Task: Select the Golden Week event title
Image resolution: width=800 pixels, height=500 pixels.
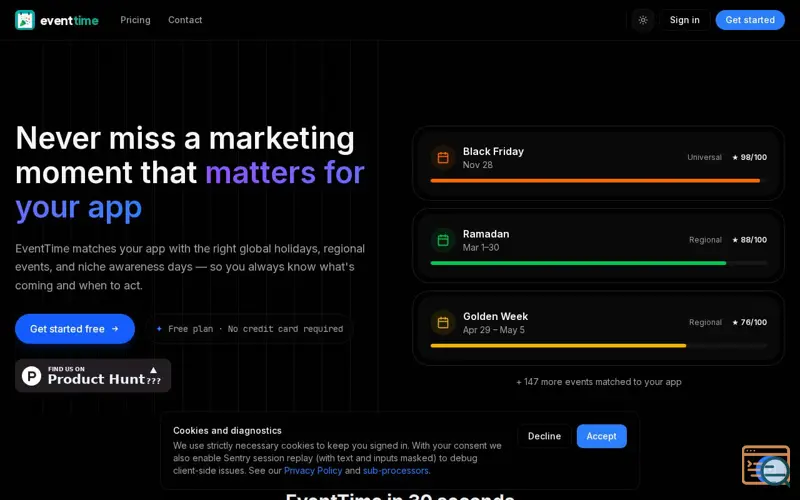Action: 495,316
